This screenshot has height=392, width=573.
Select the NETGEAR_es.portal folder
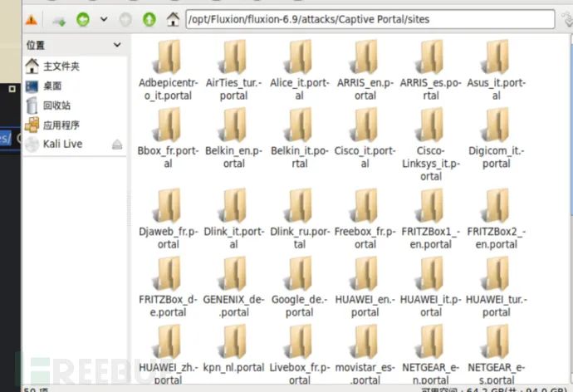pyautogui.click(x=497, y=355)
